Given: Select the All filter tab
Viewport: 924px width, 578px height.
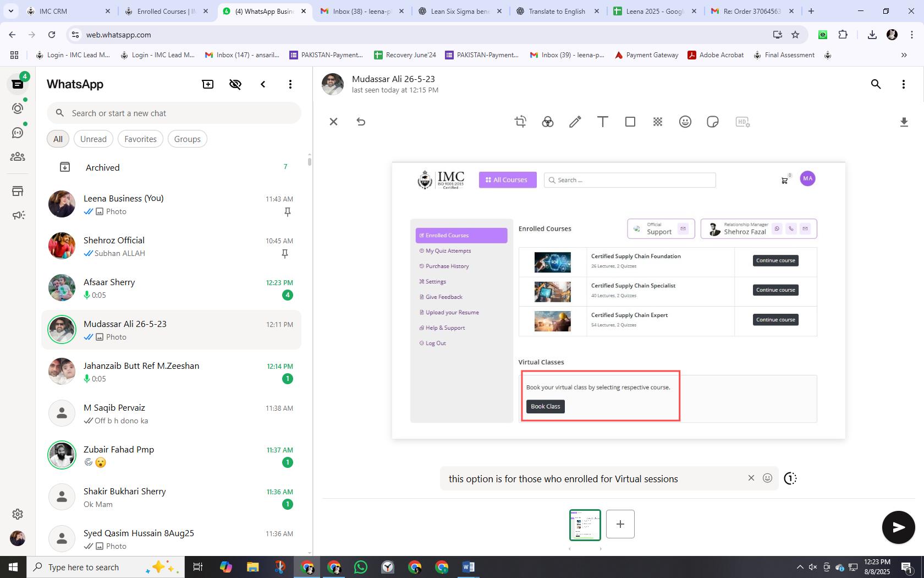Looking at the screenshot, I should [x=58, y=139].
